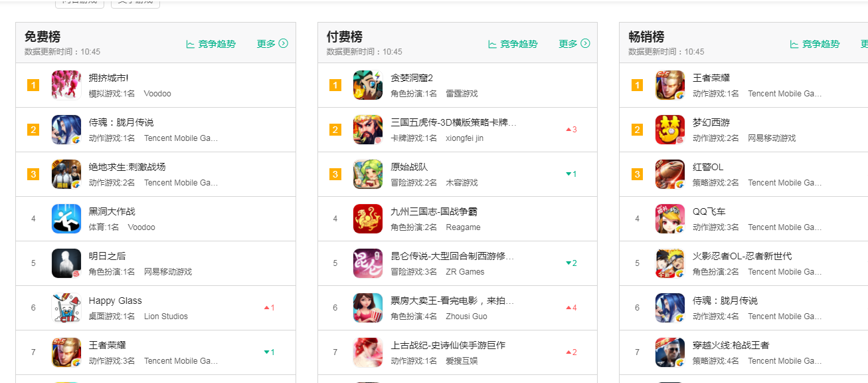Screen dimensions: 868x383
Task: Open the 上古战纪-史诗仙侠手游巨作 title link
Action: pyautogui.click(x=448, y=345)
